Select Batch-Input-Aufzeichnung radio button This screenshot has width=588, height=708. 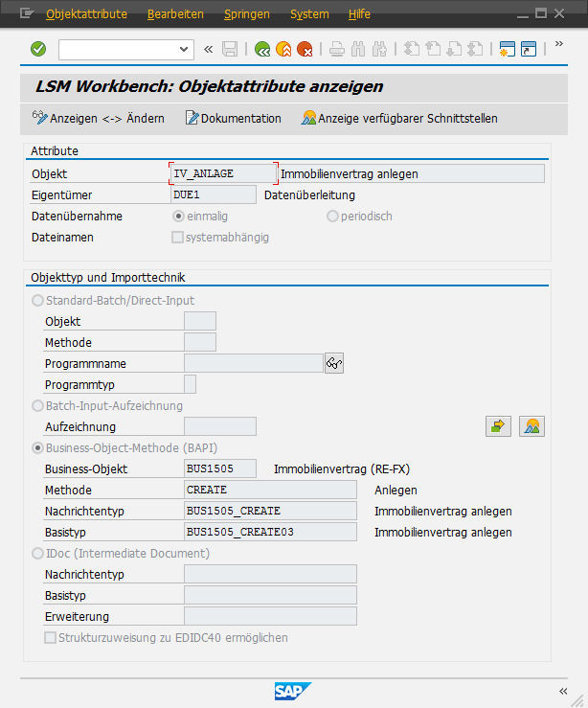point(37,405)
